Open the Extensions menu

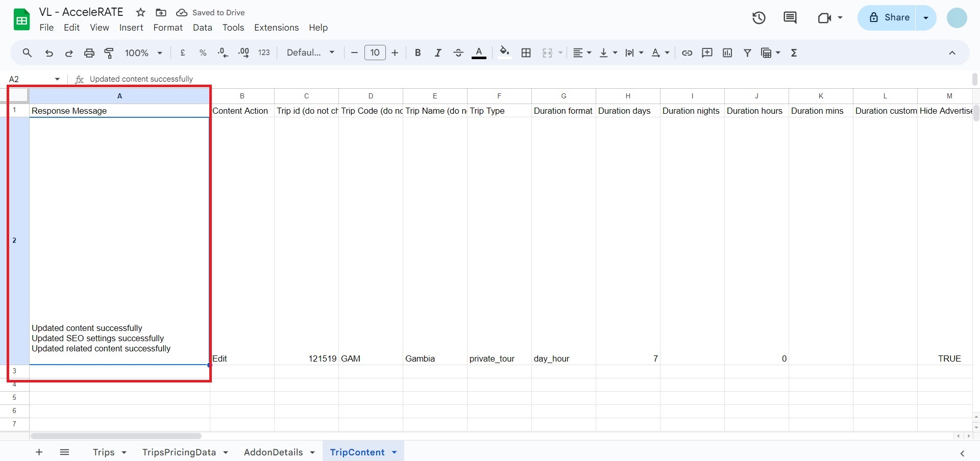click(276, 28)
